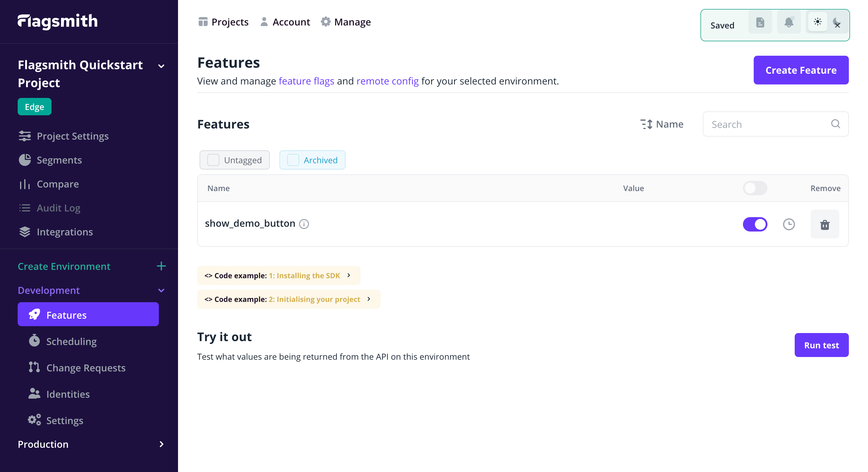Click the Value column header
The height and width of the screenshot is (472, 868).
click(633, 188)
